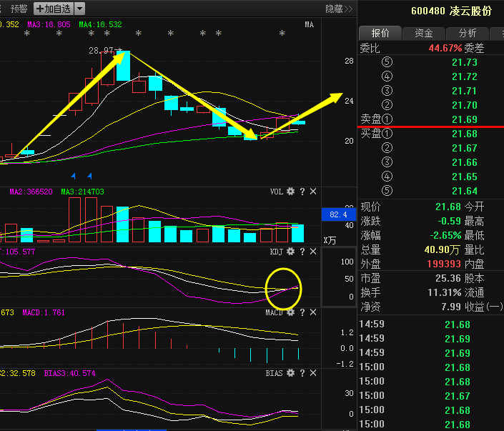Click the volume MA3:214703 readout

pyautogui.click(x=83, y=192)
